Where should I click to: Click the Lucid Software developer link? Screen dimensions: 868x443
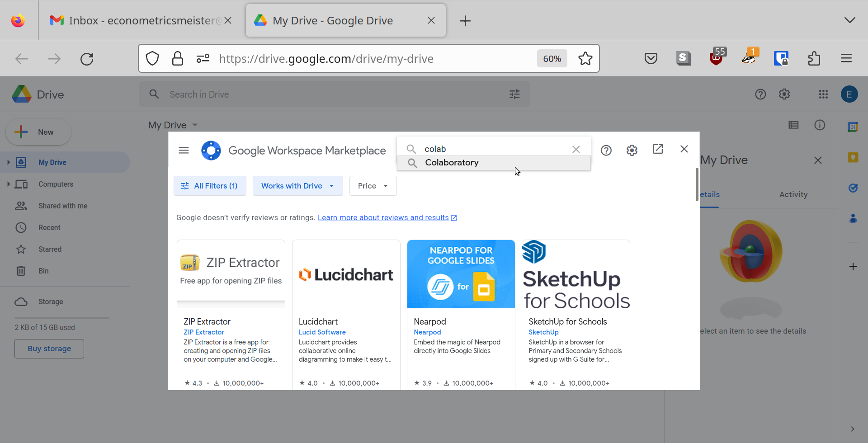[x=322, y=332]
